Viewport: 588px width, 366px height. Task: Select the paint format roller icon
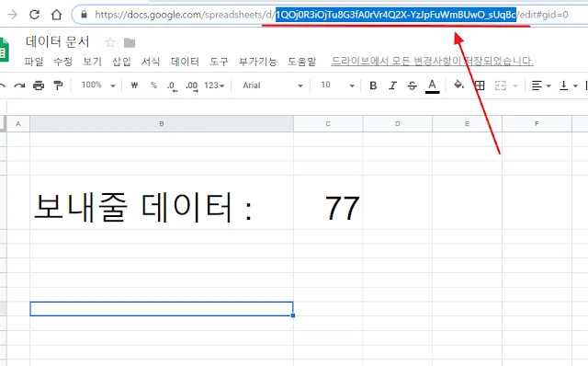[58, 86]
